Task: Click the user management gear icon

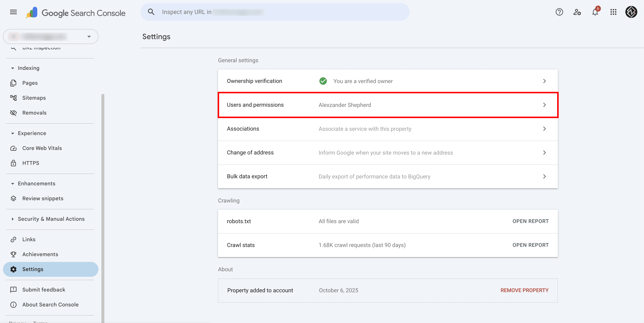Action: (x=577, y=12)
